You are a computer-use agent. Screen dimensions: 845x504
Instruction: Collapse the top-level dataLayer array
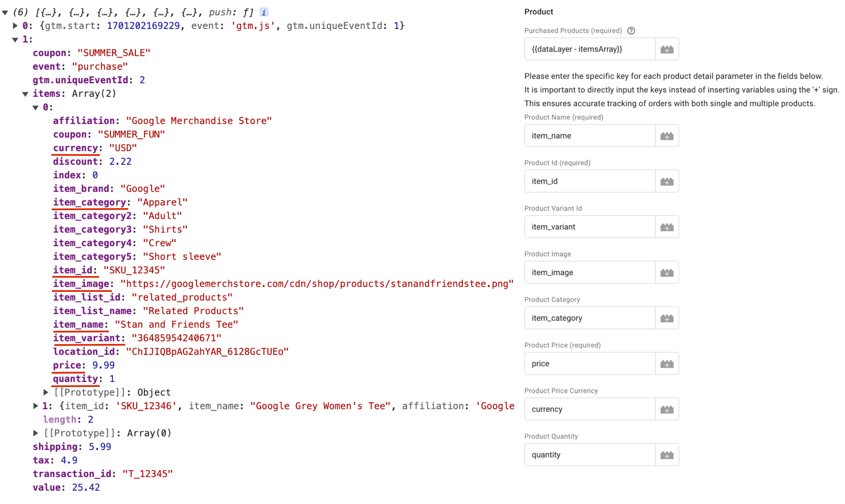tap(5, 13)
